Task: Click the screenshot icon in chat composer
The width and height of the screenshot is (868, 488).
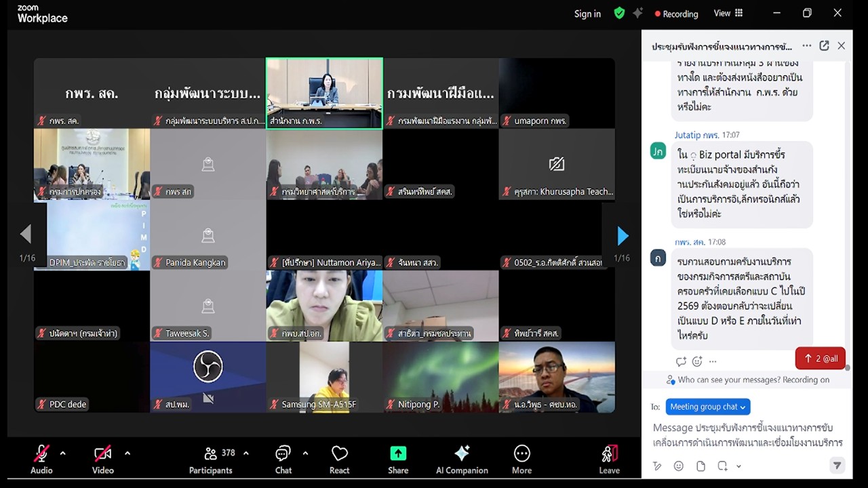Action: (723, 466)
